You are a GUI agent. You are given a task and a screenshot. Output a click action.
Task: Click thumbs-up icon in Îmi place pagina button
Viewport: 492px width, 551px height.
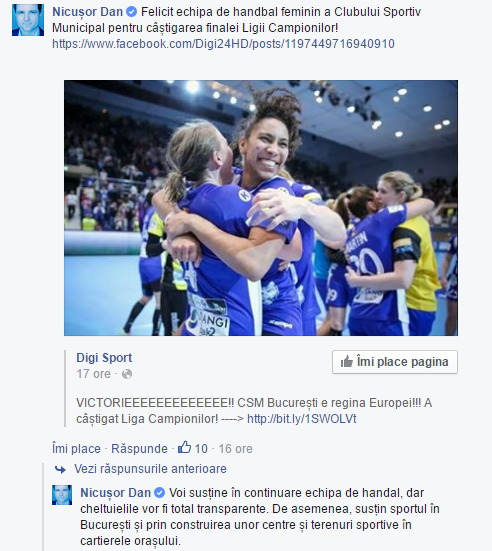(x=347, y=361)
